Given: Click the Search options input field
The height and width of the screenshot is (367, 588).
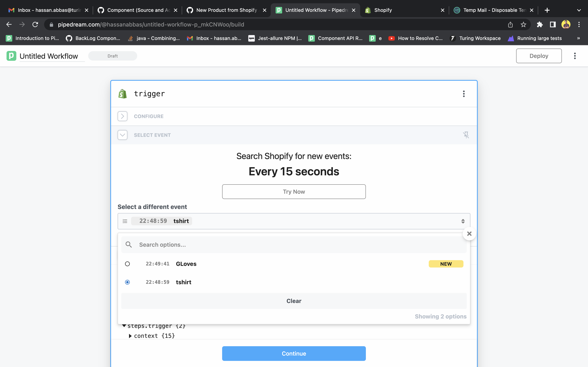Looking at the screenshot, I should click(219, 244).
